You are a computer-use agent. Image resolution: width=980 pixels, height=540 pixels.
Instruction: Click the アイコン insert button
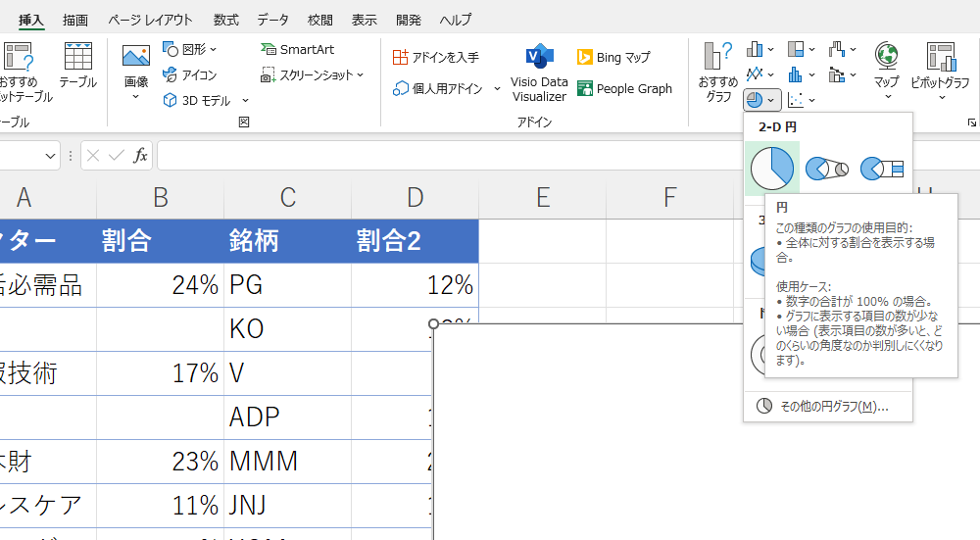pyautogui.click(x=190, y=75)
